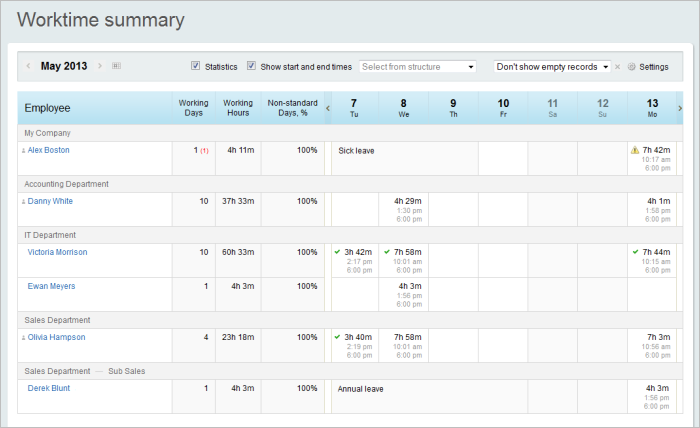Open the calendar picker icon
This screenshot has width=700, height=428.
(116, 66)
